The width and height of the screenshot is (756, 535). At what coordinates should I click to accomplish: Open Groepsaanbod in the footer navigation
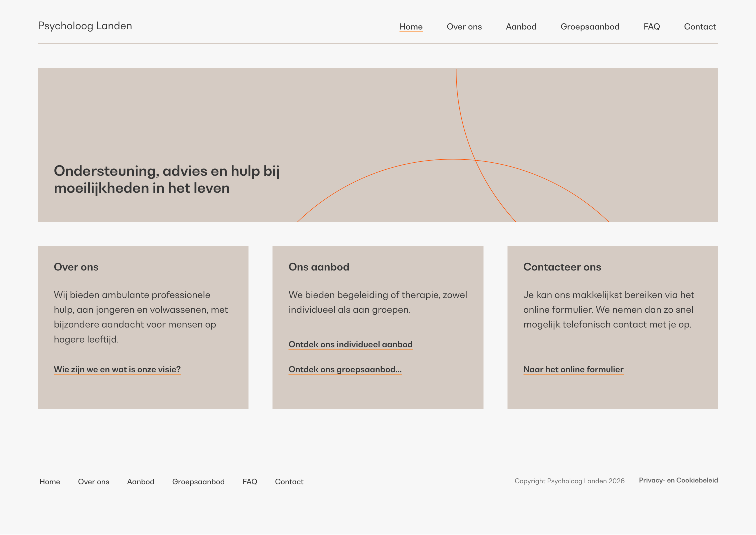coord(198,482)
